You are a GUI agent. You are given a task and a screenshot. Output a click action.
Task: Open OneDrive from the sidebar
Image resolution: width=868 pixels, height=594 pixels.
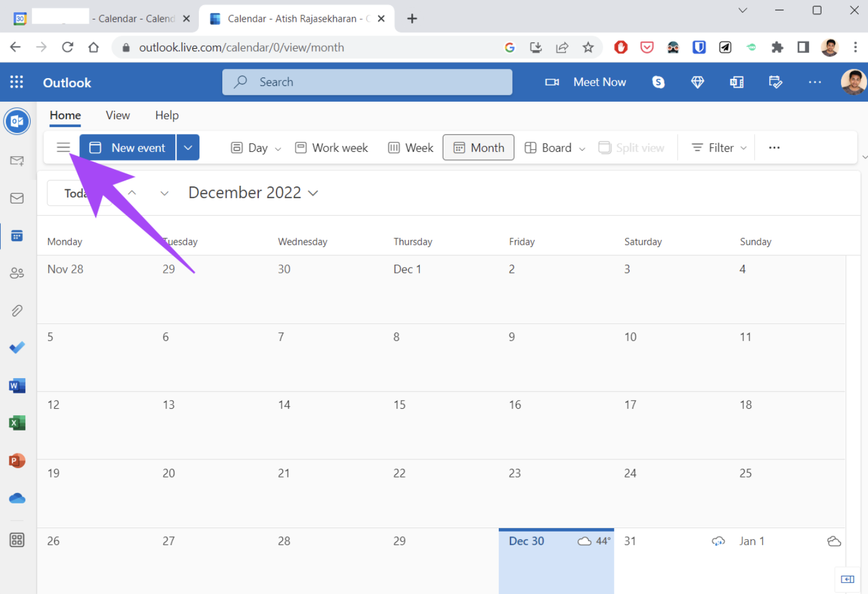pyautogui.click(x=17, y=499)
